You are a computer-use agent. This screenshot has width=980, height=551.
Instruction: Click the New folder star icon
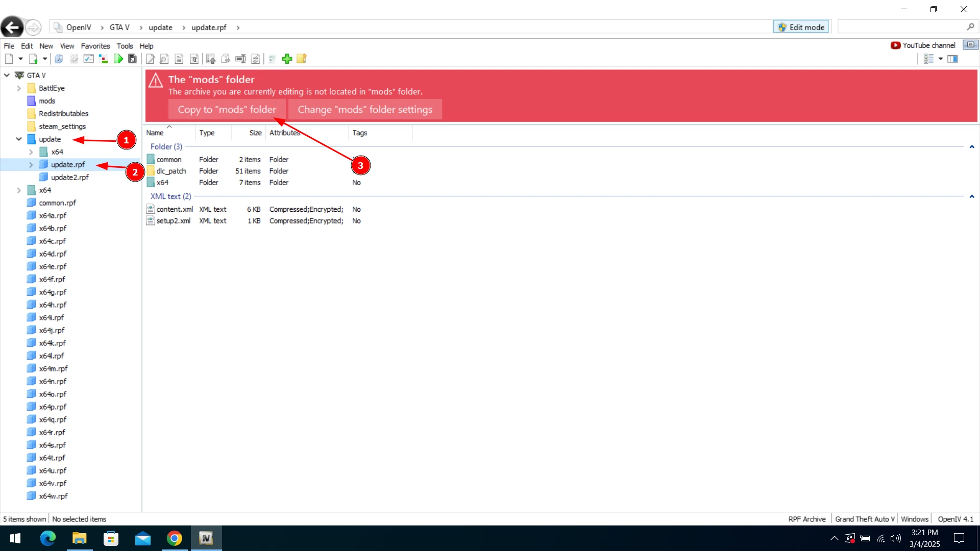(302, 59)
